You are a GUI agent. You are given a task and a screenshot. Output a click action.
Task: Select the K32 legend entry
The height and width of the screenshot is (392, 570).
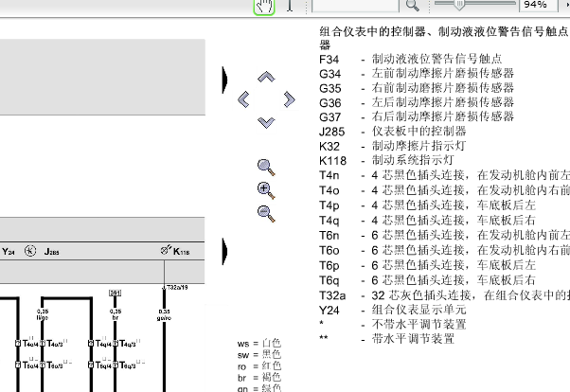393,146
